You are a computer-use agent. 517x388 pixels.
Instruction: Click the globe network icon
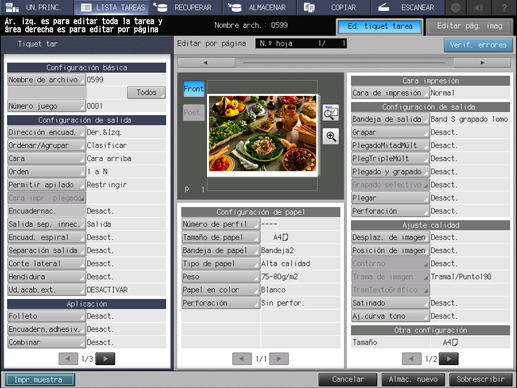456,7
